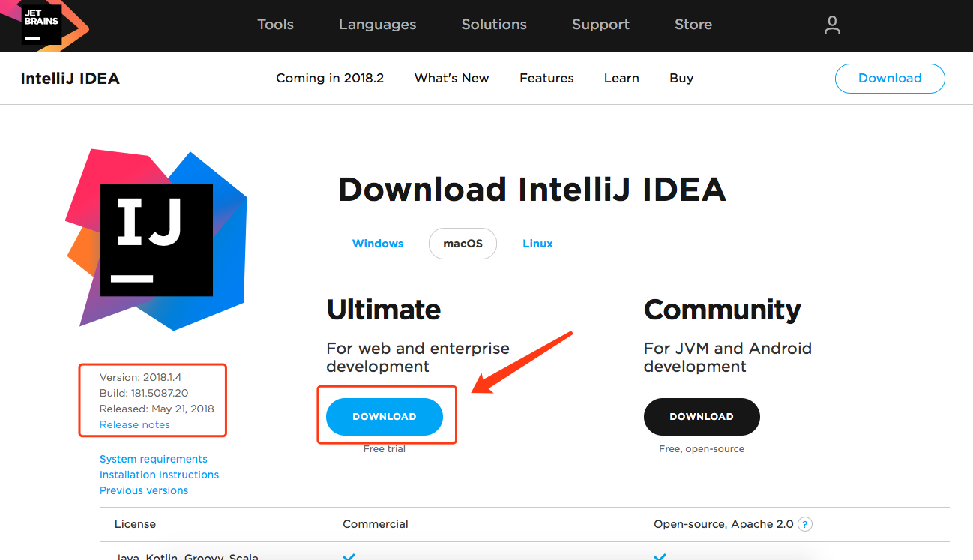Screen dimensions: 973x560
Task: Download the Community edition
Action: [x=702, y=416]
